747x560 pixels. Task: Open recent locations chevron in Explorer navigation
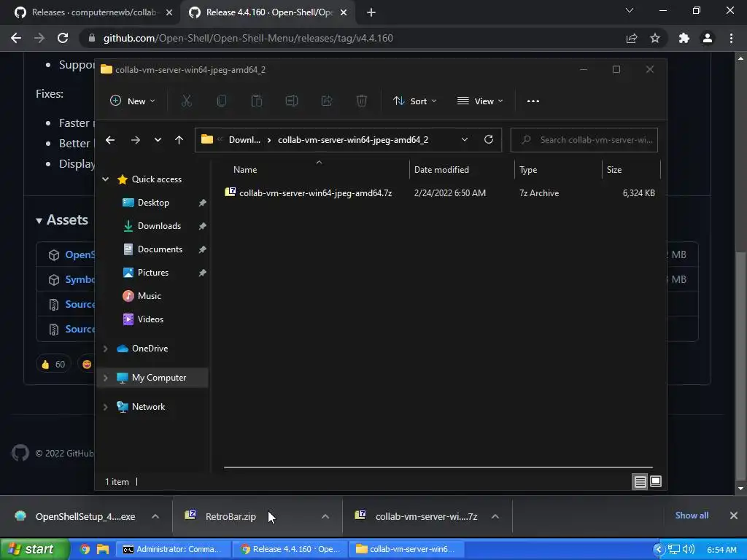[x=158, y=140]
